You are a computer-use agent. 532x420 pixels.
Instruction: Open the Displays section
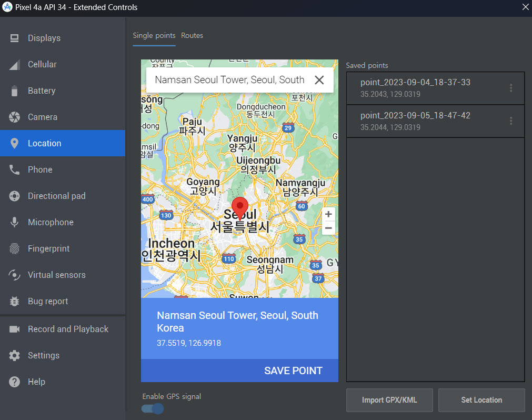coord(63,38)
